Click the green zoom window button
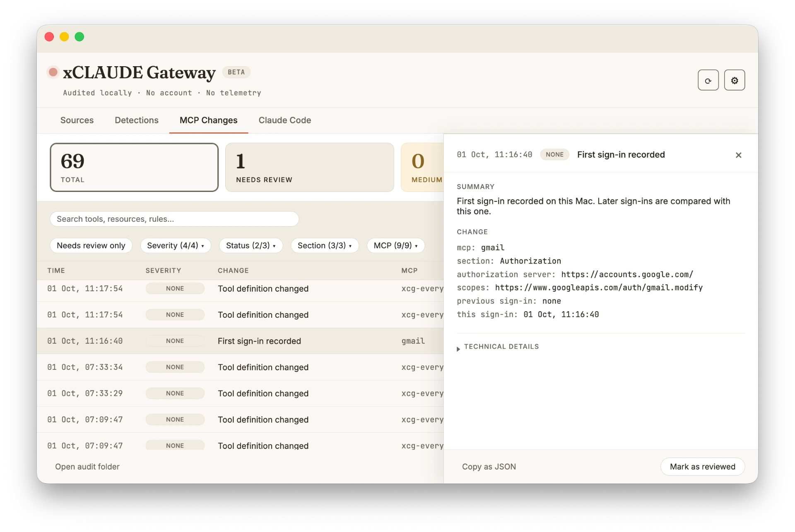This screenshot has width=795, height=532. coord(79,37)
